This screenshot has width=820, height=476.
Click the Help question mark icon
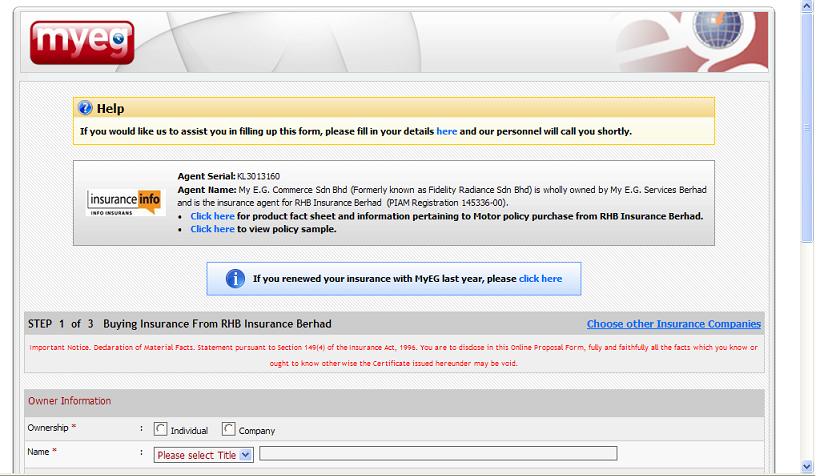coord(85,108)
